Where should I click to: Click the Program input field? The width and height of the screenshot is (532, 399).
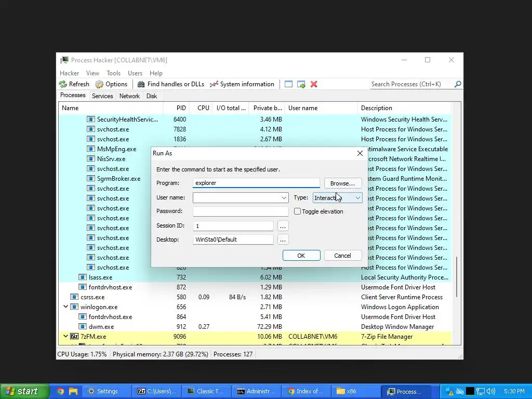pyautogui.click(x=256, y=183)
